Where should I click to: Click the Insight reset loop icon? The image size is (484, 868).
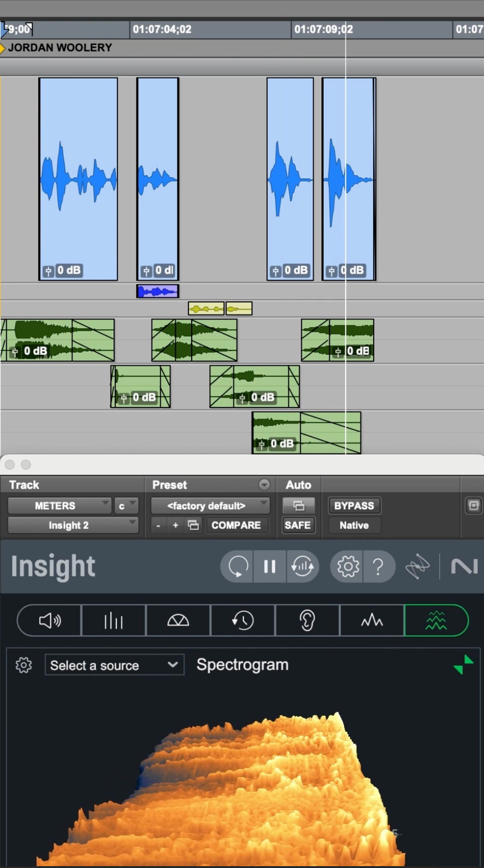pyautogui.click(x=238, y=566)
